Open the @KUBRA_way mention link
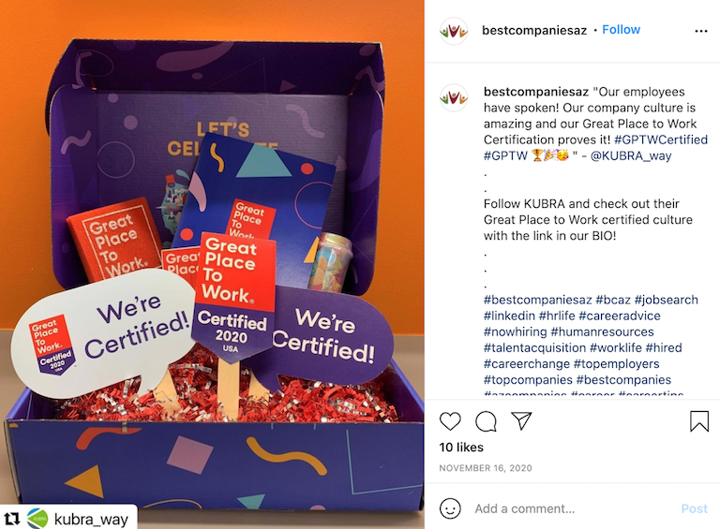This screenshot has height=529, width=720. pos(631,156)
